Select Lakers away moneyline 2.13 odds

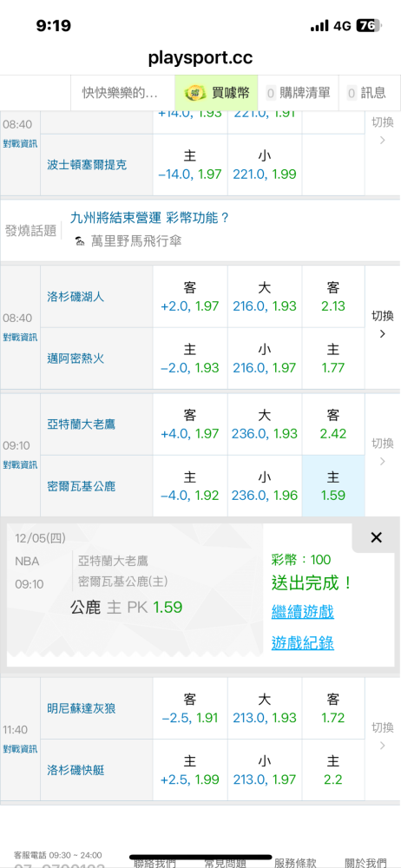point(333,297)
